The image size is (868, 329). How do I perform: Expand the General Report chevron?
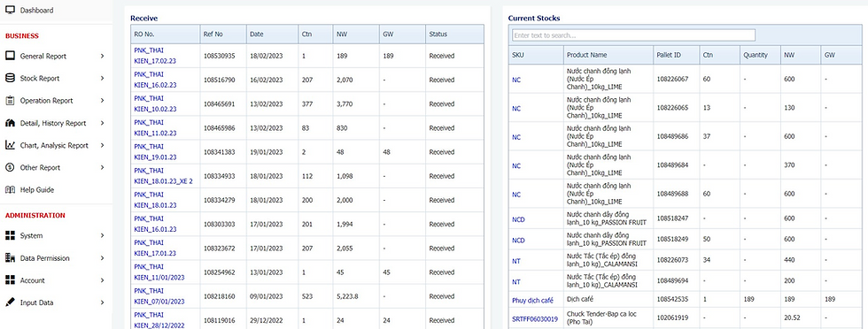tap(103, 56)
